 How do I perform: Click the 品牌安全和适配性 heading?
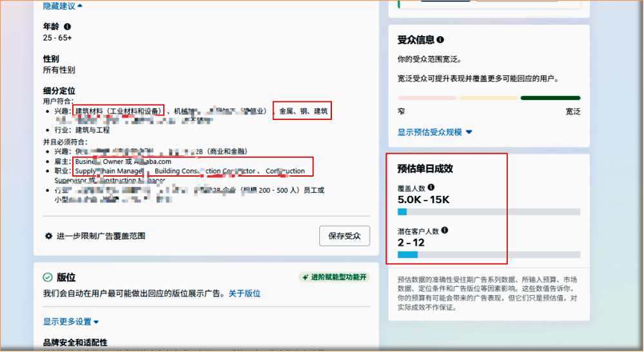tap(75, 343)
